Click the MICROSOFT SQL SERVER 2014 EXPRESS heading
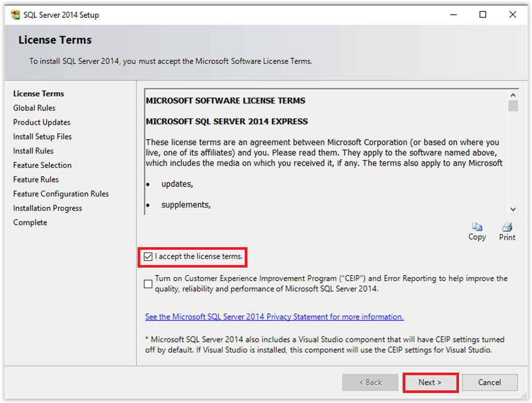This screenshot has height=403, width=532. (x=227, y=121)
